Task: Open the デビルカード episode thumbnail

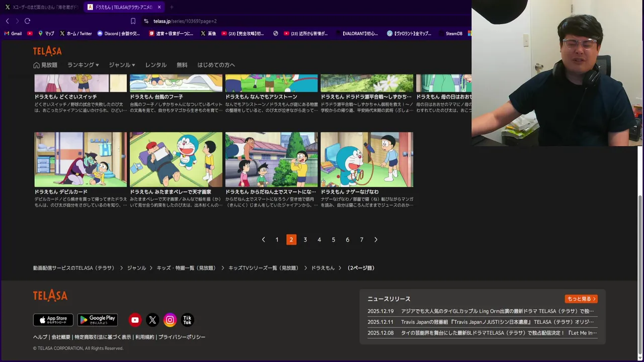Action: [x=80, y=159]
